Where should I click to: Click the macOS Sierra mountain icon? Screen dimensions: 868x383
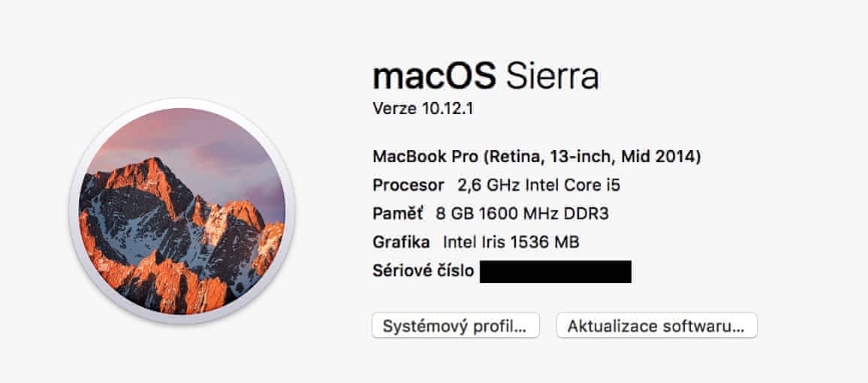(182, 211)
